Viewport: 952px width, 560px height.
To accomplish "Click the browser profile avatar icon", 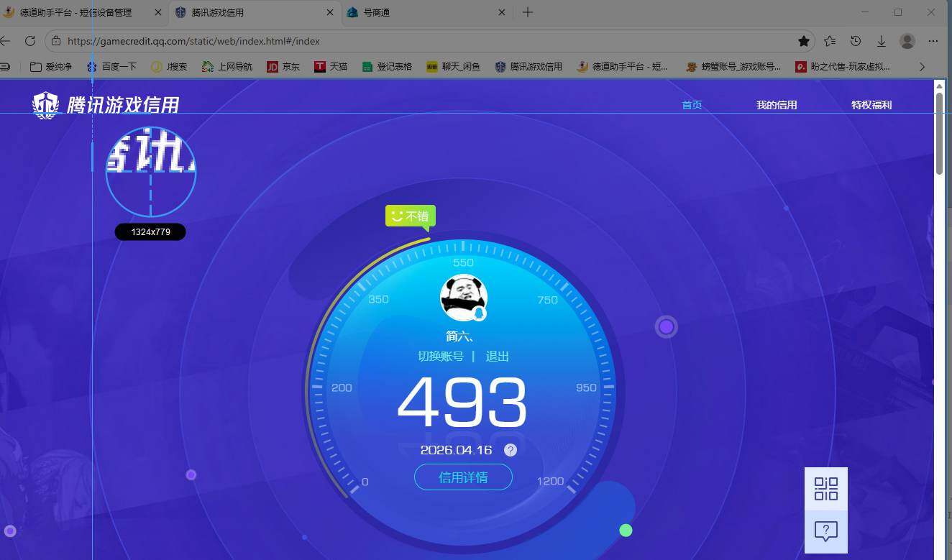I will point(907,41).
